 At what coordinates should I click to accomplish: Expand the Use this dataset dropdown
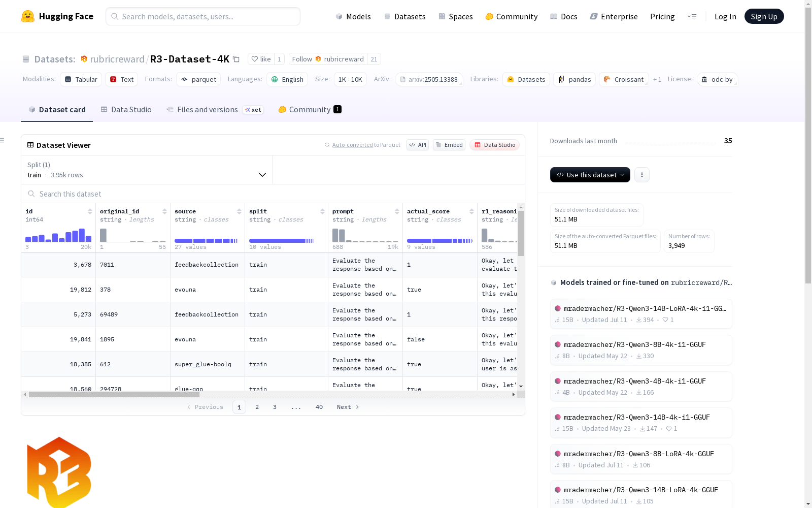tap(590, 175)
